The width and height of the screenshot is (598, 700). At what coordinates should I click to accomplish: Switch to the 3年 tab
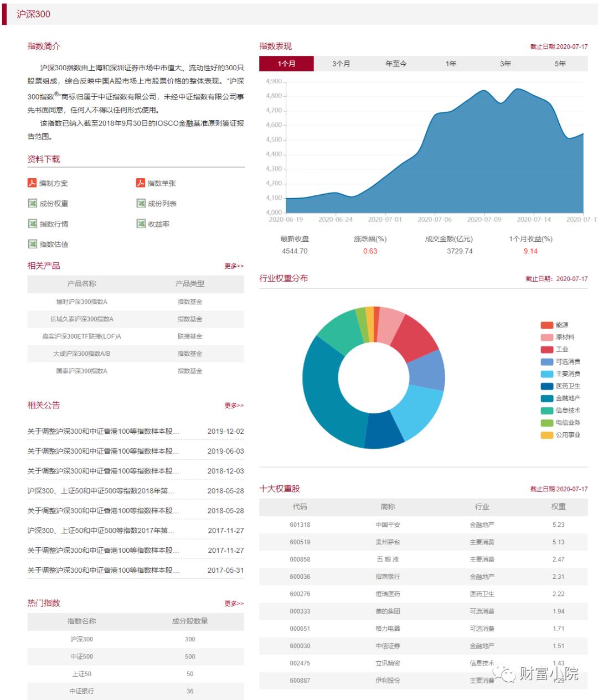[x=505, y=64]
